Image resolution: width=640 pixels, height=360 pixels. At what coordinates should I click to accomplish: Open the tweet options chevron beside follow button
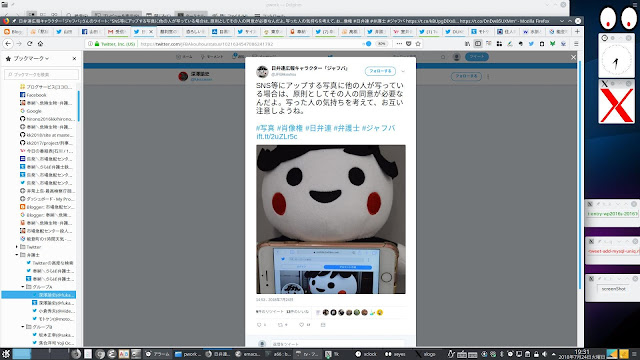pyautogui.click(x=403, y=71)
